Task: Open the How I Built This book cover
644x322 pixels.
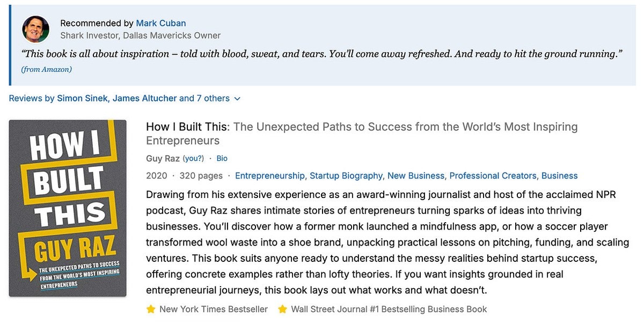Action: (x=68, y=208)
